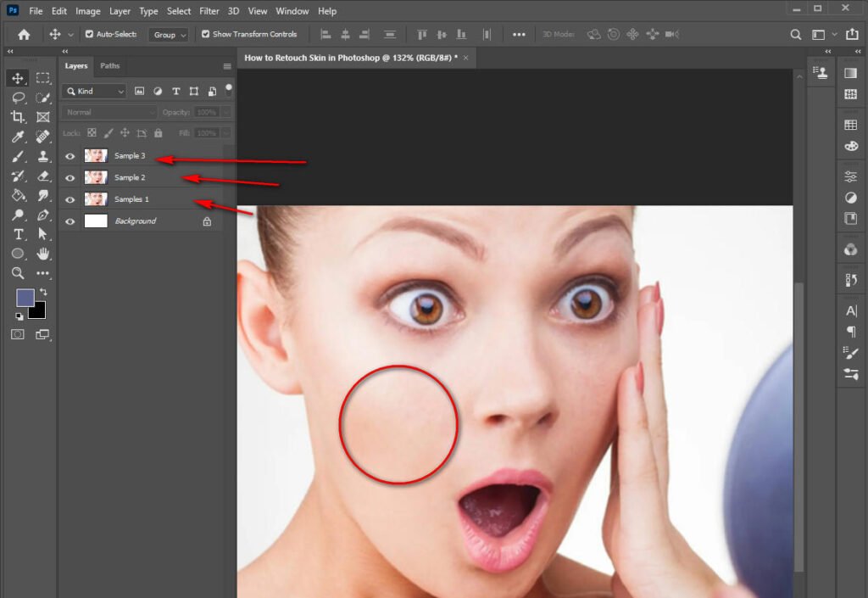
Task: Select the Crop tool
Action: (19, 117)
